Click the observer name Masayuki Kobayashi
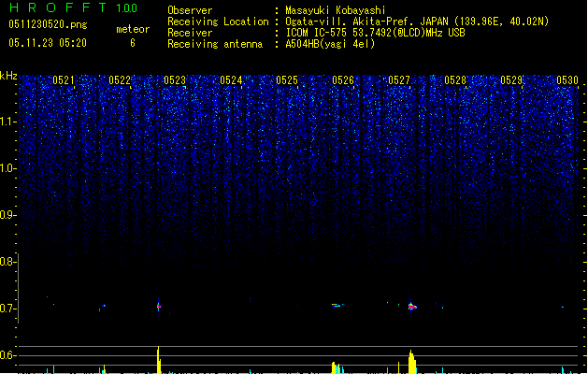 click(336, 10)
